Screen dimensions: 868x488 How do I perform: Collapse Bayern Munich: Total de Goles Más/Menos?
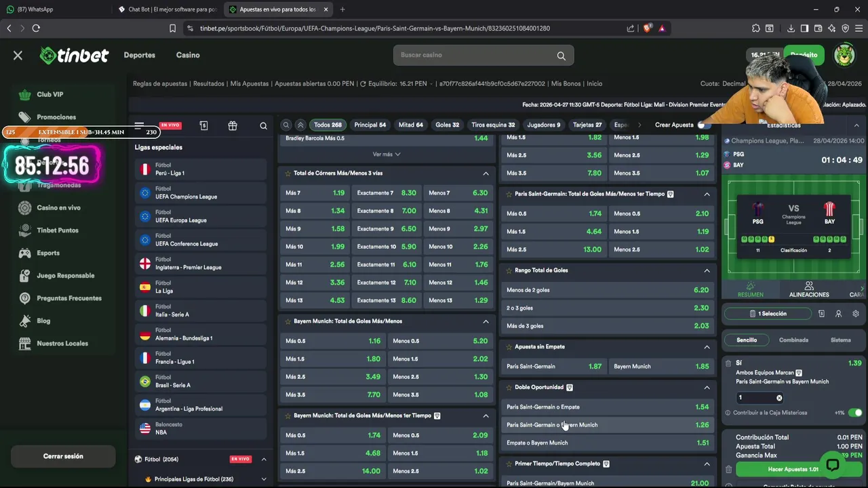click(x=486, y=321)
